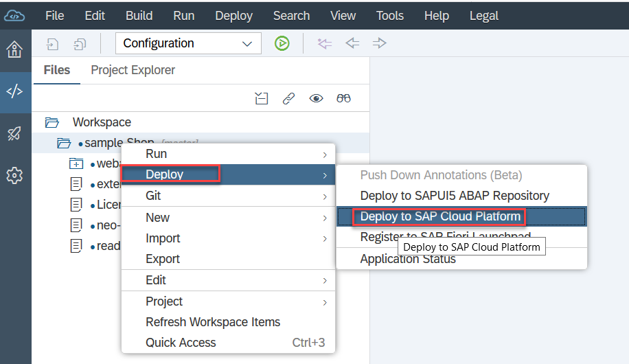This screenshot has width=629, height=364.
Task: Click the Save file toolbar icon
Action: point(53,44)
